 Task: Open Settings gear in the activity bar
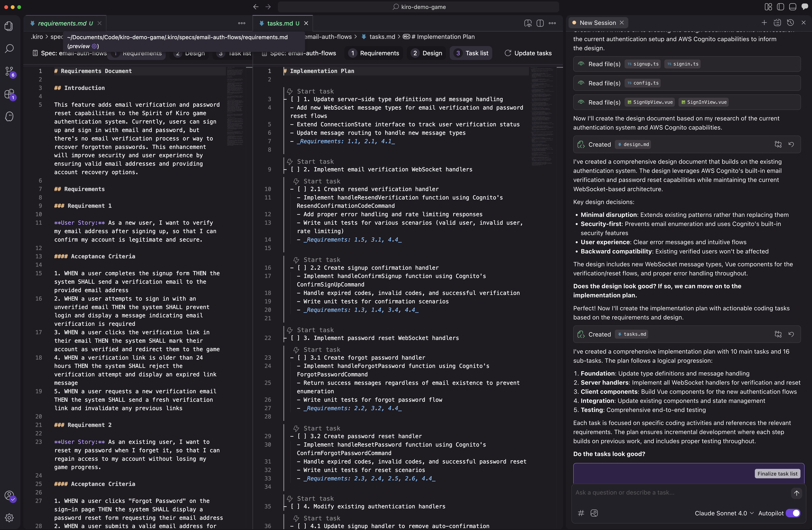tap(9, 518)
